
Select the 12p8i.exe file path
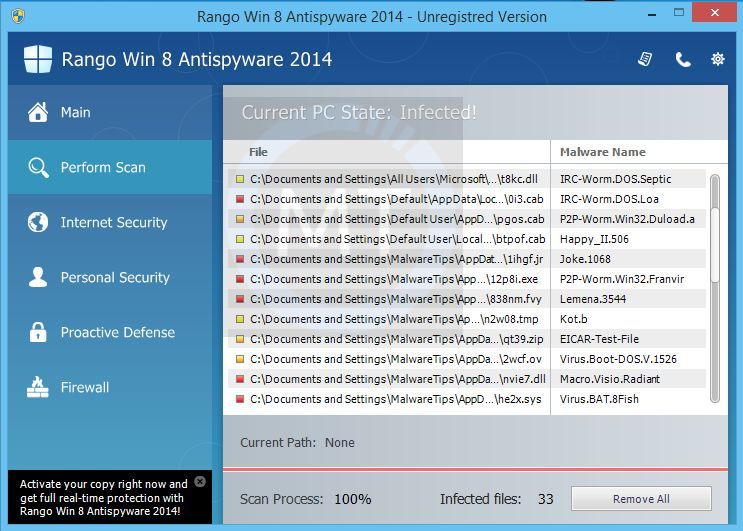[394, 279]
